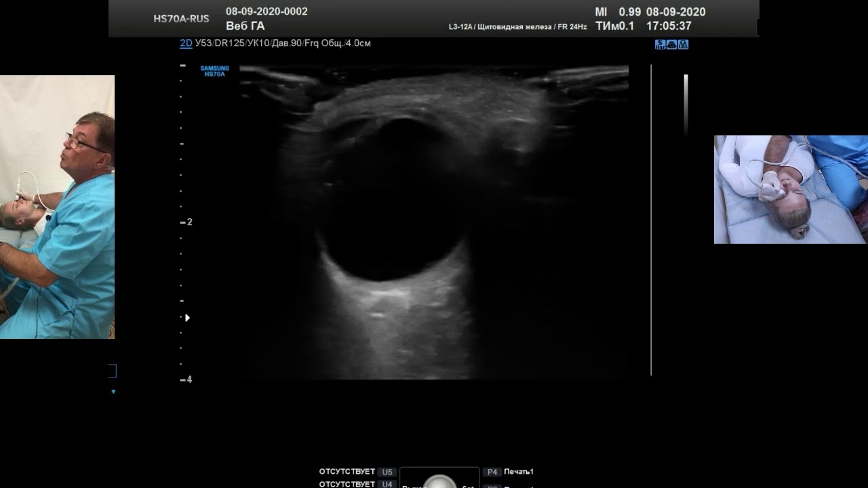Click the grayscale bar
This screenshot has width=868, height=488.
(686, 105)
